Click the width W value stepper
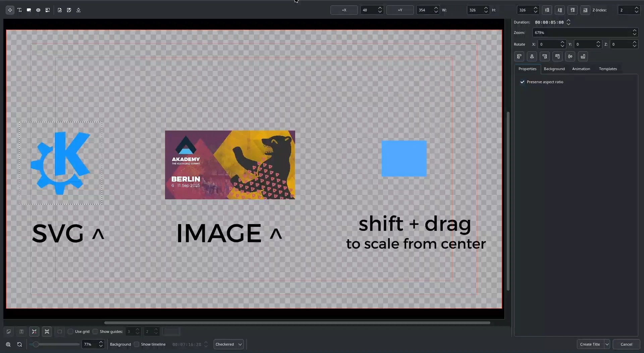The image size is (644, 353). coord(486,10)
